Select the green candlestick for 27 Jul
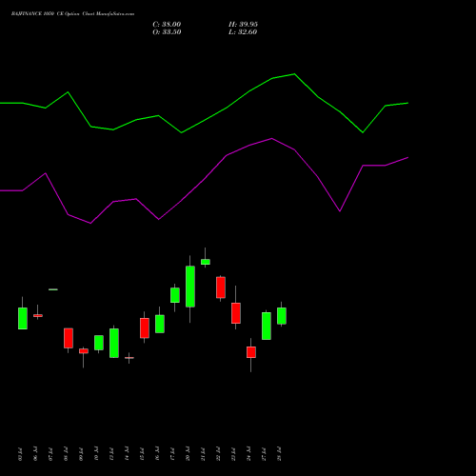This screenshot has width=476, height=476. [267, 326]
